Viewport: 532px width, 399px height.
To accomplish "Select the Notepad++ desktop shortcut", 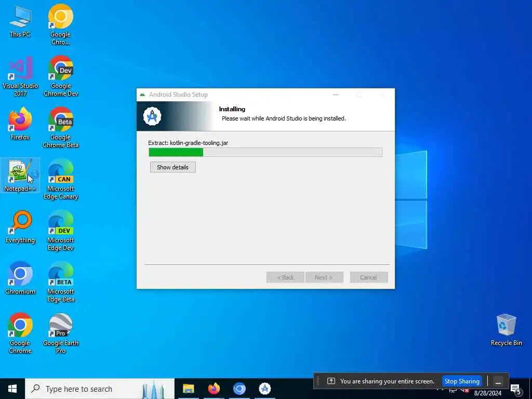I will (20, 176).
